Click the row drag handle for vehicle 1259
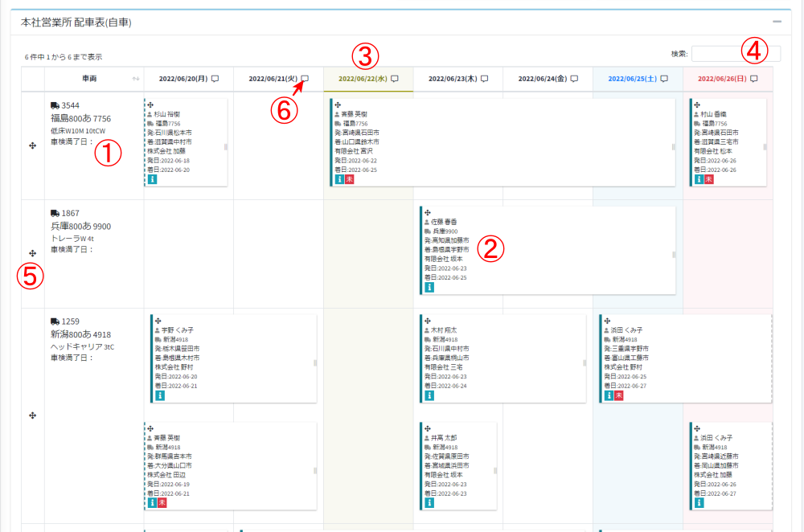This screenshot has height=532, width=804. [x=32, y=415]
